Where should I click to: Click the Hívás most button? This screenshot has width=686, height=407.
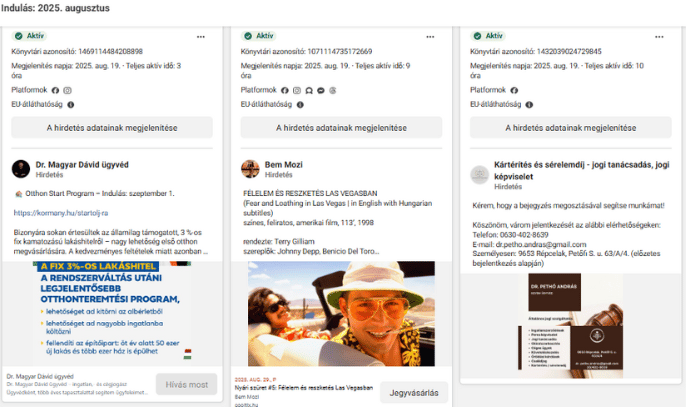coord(185,384)
